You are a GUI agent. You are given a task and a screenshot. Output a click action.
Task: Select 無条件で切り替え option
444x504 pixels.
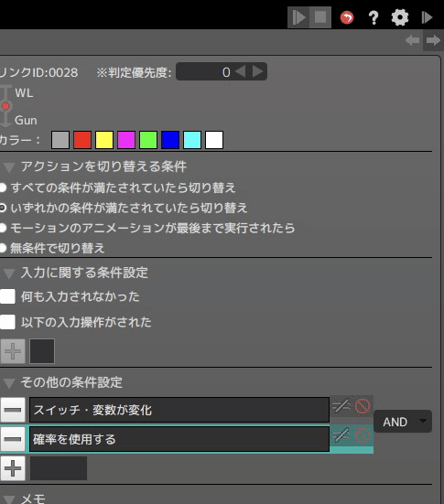pos(3,248)
